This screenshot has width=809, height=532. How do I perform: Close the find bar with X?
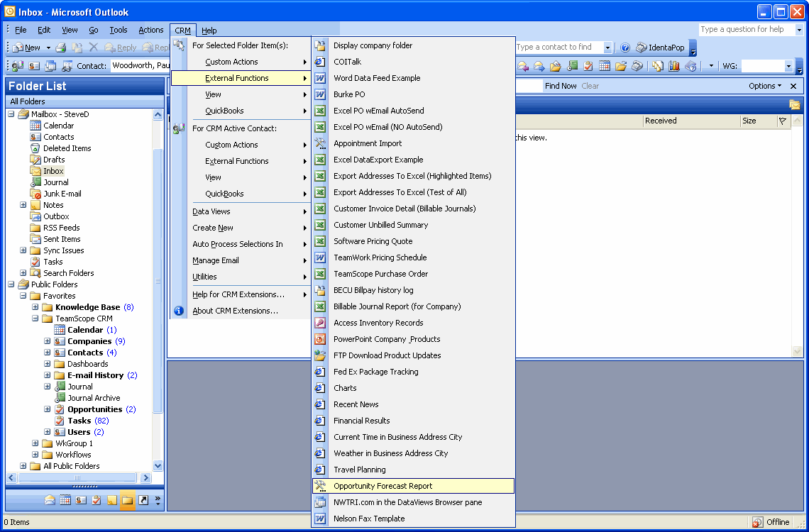[x=793, y=86]
